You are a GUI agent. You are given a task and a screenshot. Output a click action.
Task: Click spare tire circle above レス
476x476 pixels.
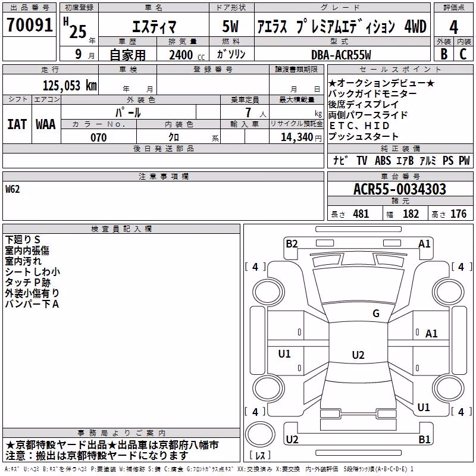coord(260,434)
